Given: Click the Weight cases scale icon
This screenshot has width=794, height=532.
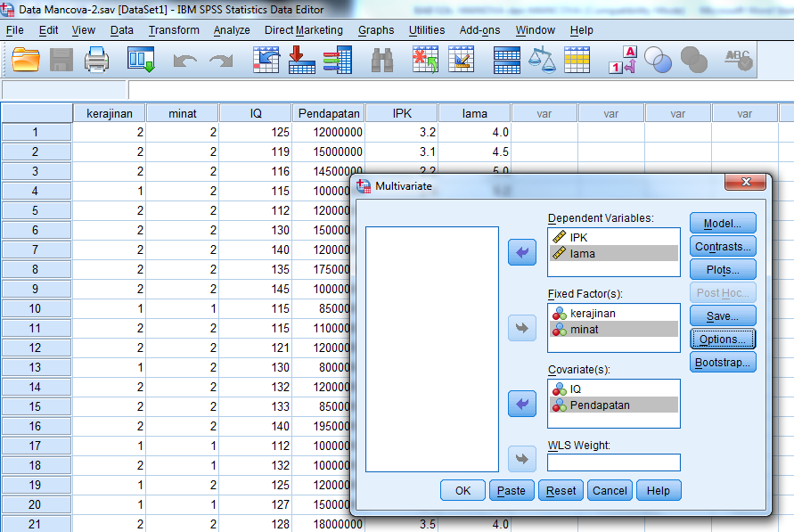Looking at the screenshot, I should coord(541,61).
